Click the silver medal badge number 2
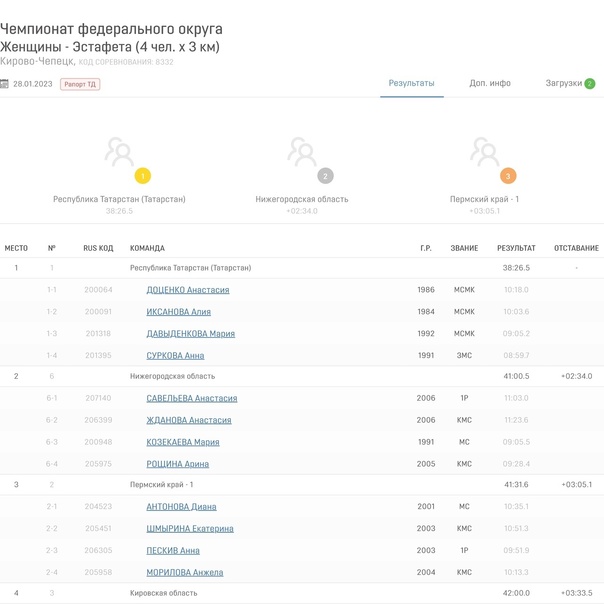 (325, 176)
